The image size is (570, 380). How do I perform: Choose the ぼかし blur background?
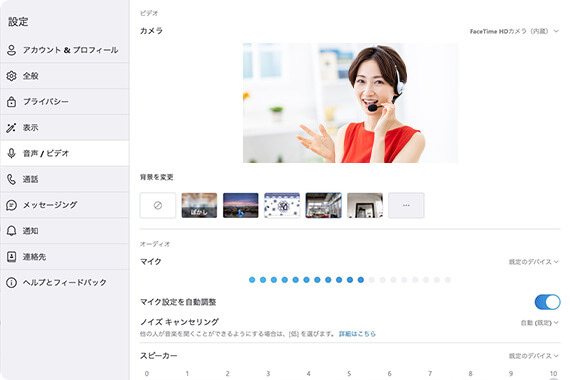[x=199, y=205]
